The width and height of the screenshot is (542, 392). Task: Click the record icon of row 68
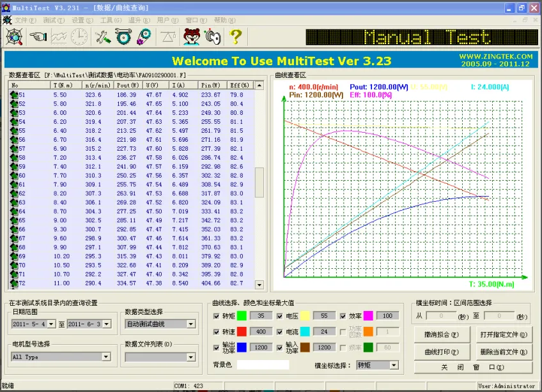tap(14, 247)
